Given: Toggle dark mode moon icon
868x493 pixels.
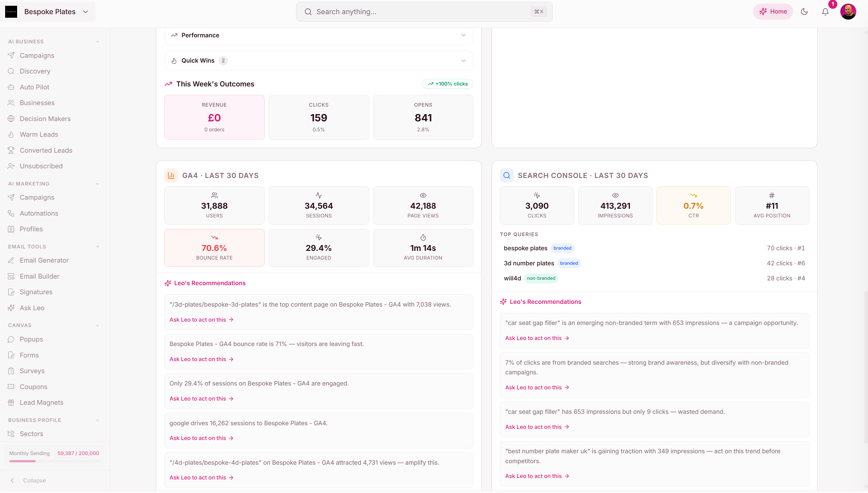Looking at the screenshot, I should tap(804, 12).
